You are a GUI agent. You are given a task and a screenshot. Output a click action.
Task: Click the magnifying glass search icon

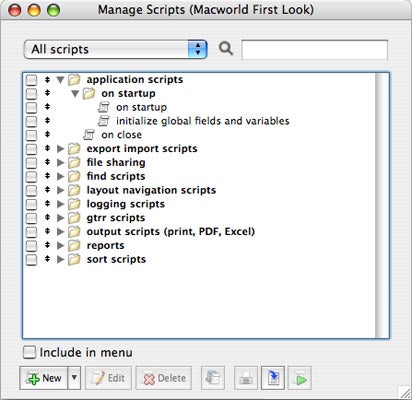point(226,49)
